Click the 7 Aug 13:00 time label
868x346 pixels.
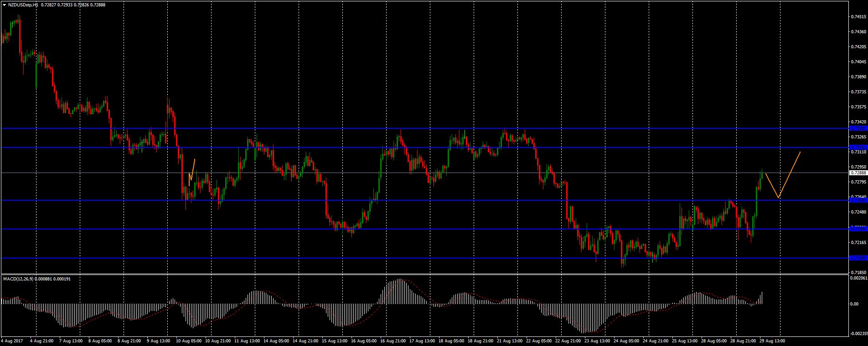71,341
